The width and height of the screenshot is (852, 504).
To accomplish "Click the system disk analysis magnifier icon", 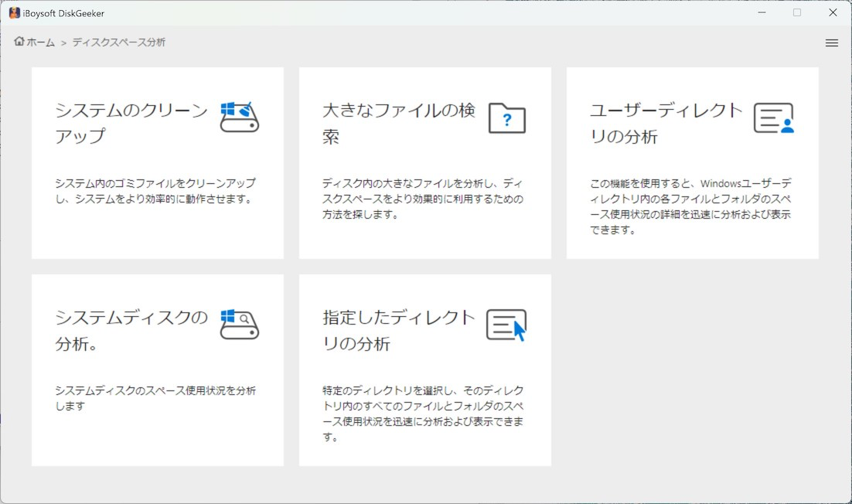I will 239,324.
